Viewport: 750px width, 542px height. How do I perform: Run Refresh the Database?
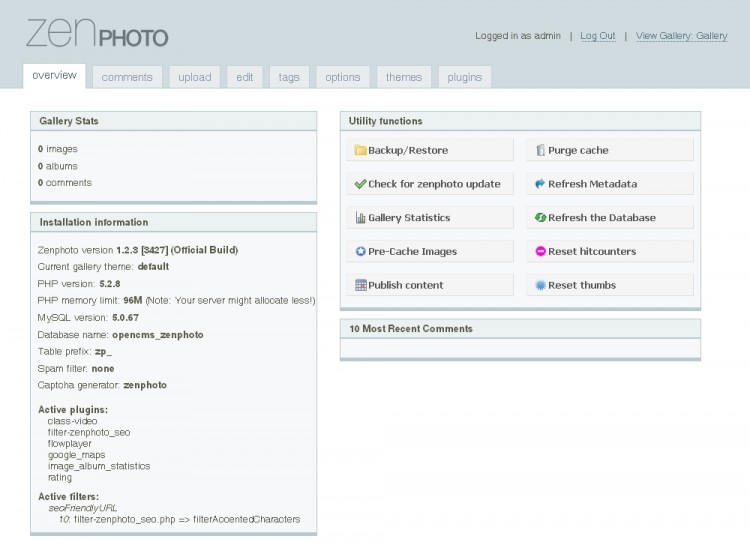click(610, 218)
